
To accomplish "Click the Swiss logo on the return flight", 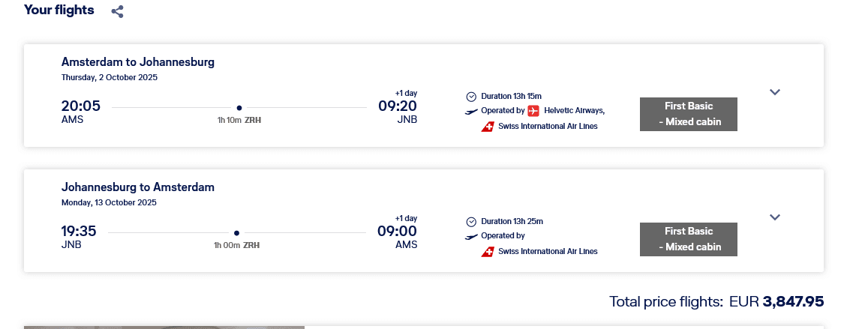I will [x=488, y=251].
